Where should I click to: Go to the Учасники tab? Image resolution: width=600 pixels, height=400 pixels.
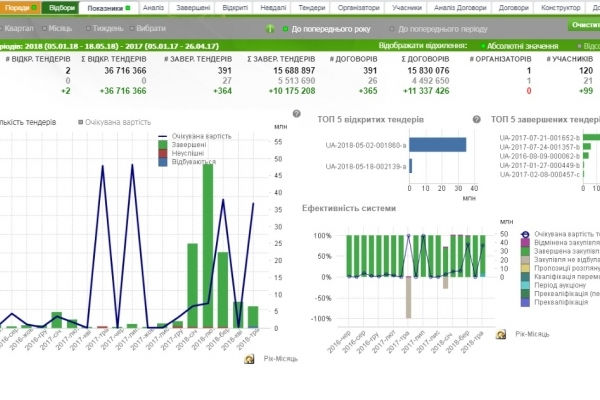click(406, 8)
